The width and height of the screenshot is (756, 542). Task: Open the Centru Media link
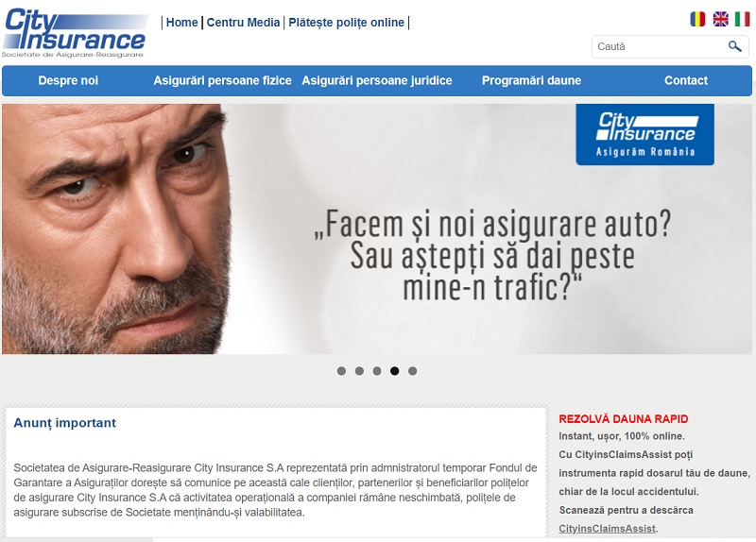click(243, 23)
